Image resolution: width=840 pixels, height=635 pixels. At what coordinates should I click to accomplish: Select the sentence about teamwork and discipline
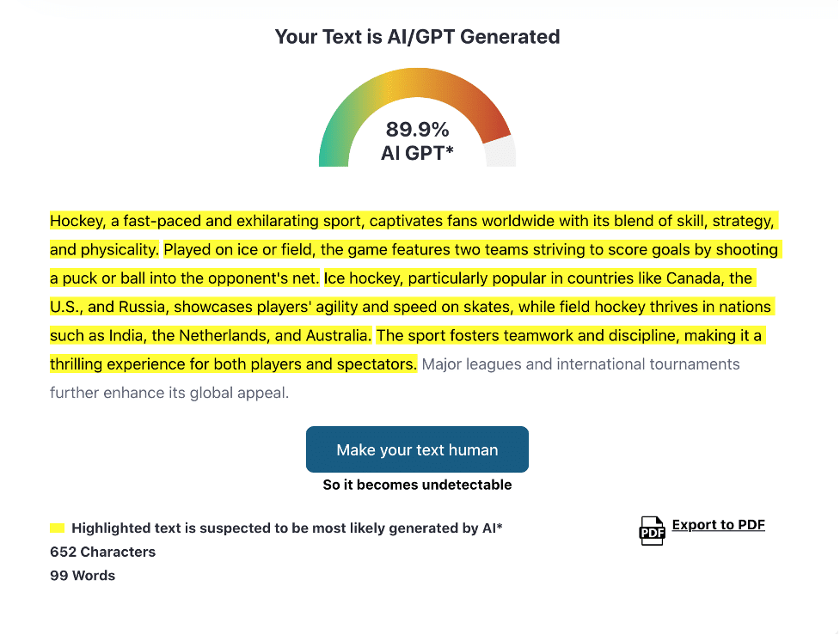click(x=567, y=335)
